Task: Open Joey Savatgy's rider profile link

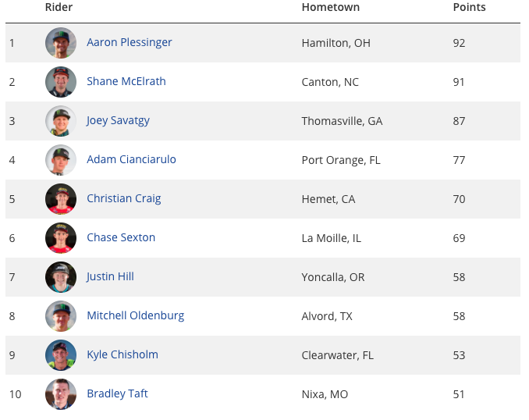Action: (x=118, y=120)
